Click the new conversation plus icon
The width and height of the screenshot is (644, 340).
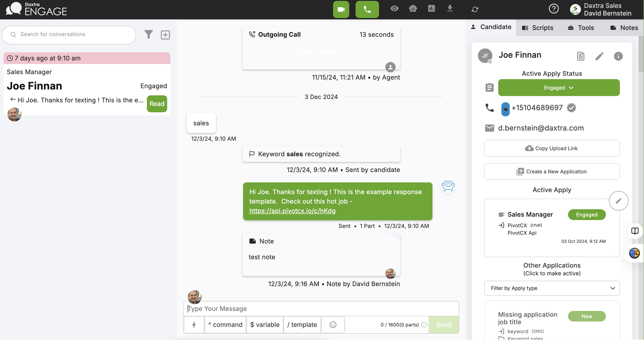165,35
